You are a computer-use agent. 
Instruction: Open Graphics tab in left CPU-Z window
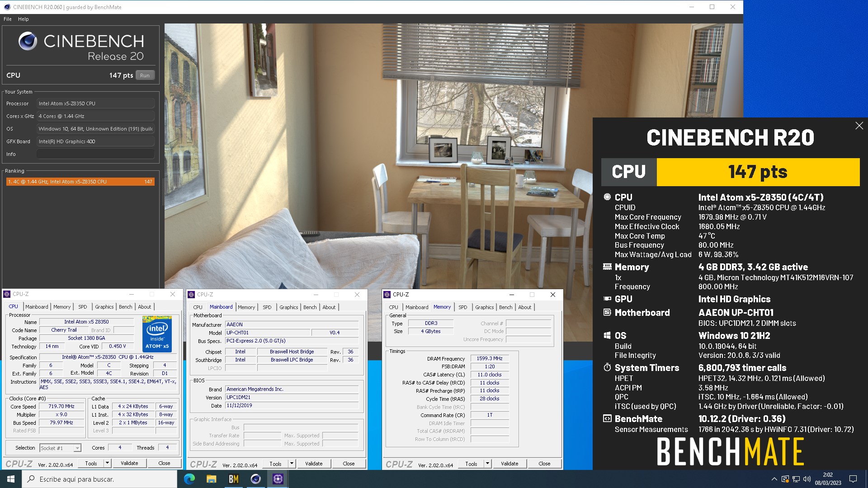(104, 307)
